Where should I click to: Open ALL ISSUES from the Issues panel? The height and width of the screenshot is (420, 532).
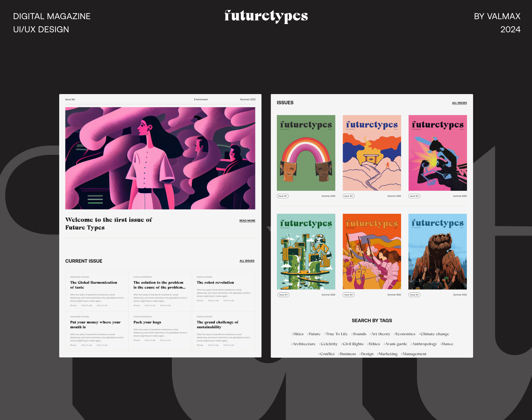pos(459,103)
